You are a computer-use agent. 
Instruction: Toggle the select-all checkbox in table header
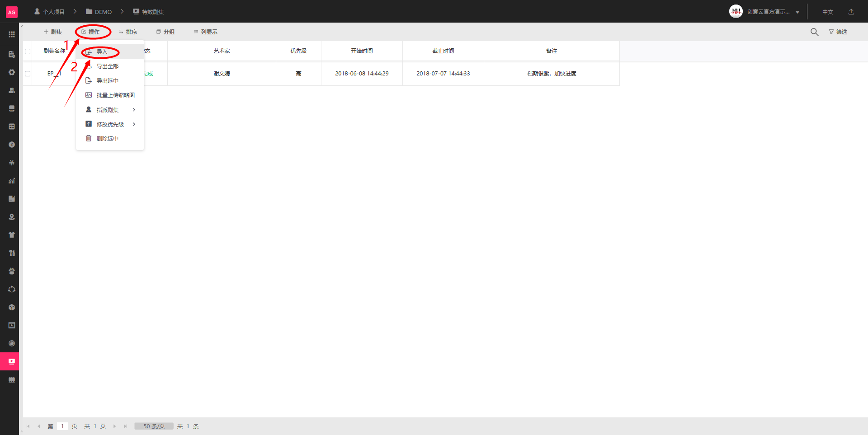pyautogui.click(x=28, y=51)
